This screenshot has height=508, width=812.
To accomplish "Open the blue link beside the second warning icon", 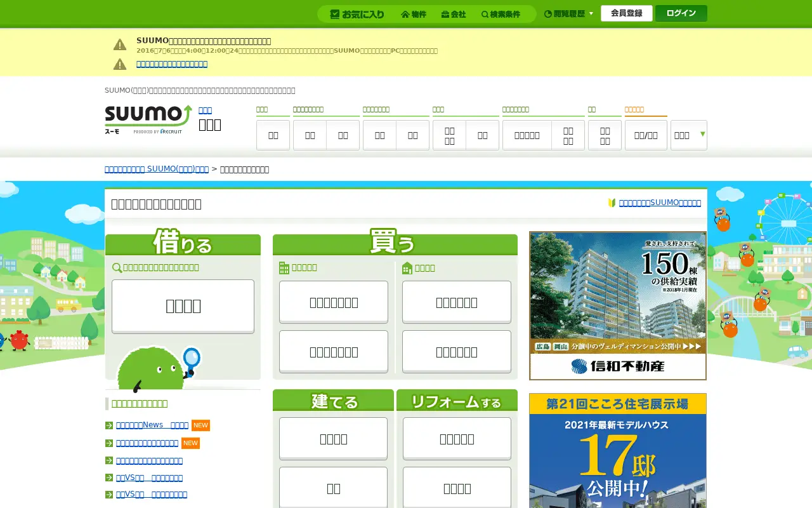I will click(x=172, y=64).
